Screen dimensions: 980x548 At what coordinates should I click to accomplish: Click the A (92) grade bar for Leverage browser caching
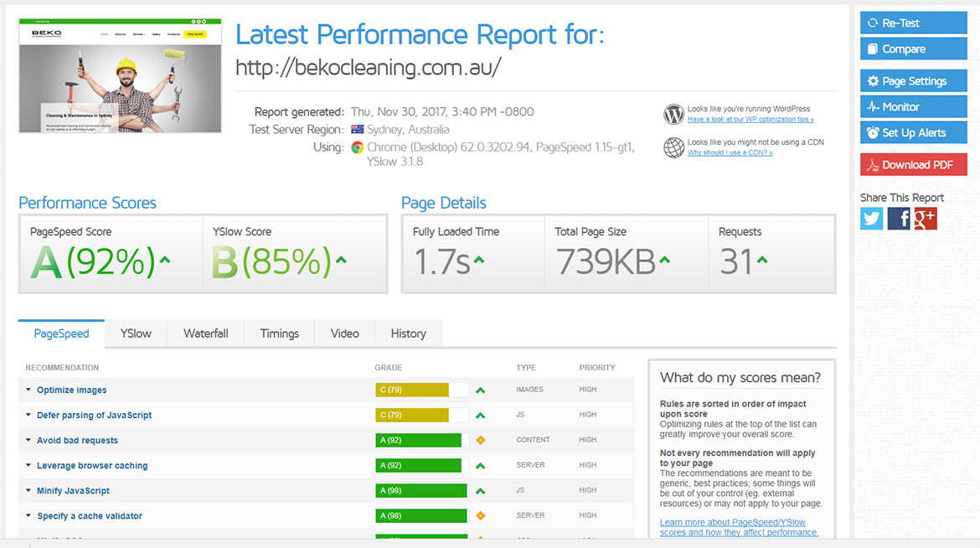422,465
